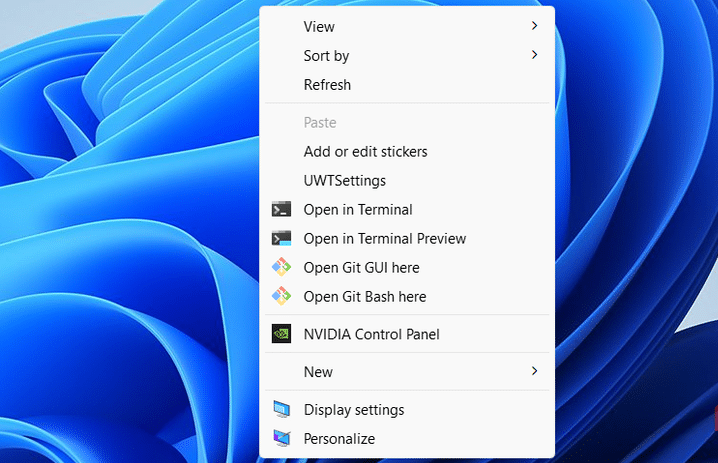Select Open in Terminal Preview label
This screenshot has height=463, width=718.
coord(385,239)
